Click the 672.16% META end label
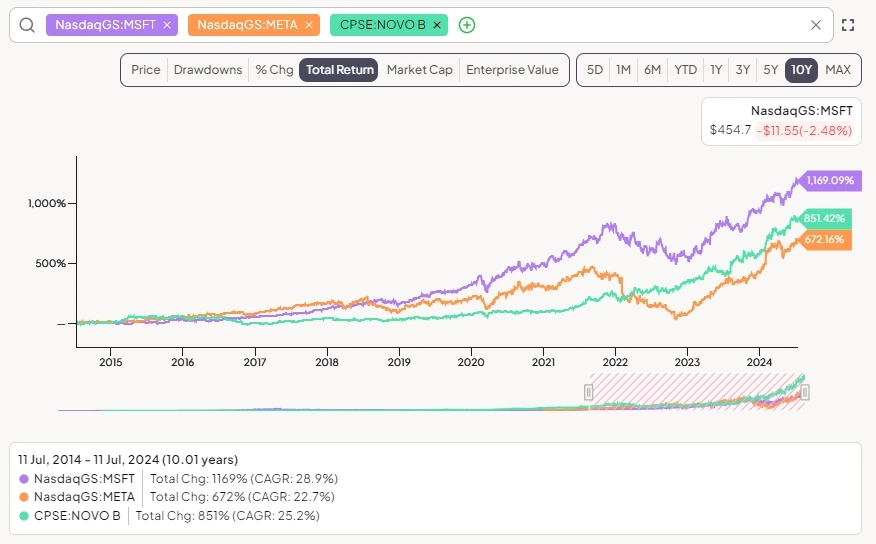The width and height of the screenshot is (876, 544). [x=825, y=240]
